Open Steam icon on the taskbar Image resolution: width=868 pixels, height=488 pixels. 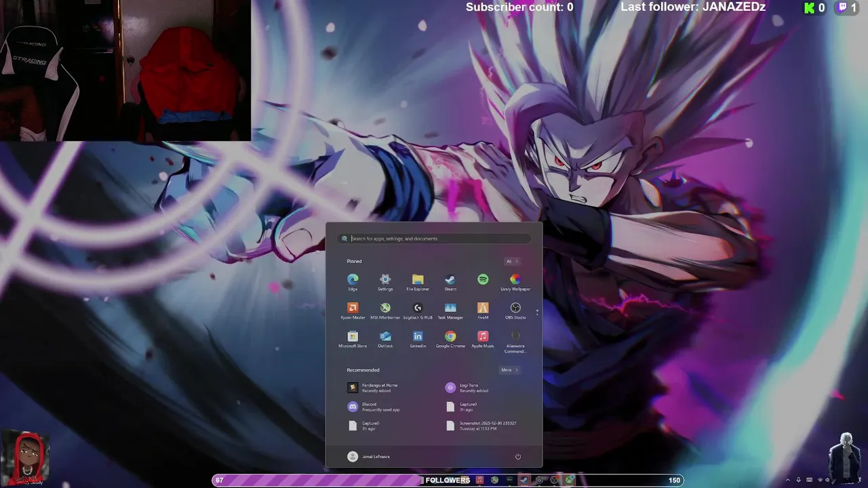[524, 480]
